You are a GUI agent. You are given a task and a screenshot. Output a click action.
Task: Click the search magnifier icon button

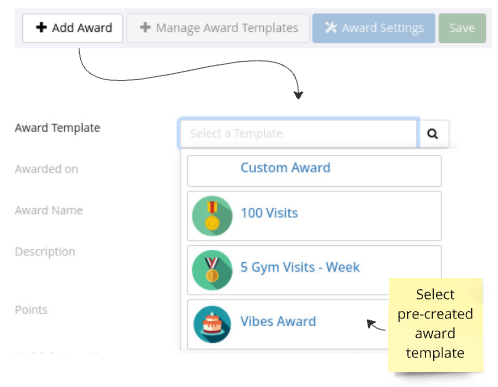point(433,134)
